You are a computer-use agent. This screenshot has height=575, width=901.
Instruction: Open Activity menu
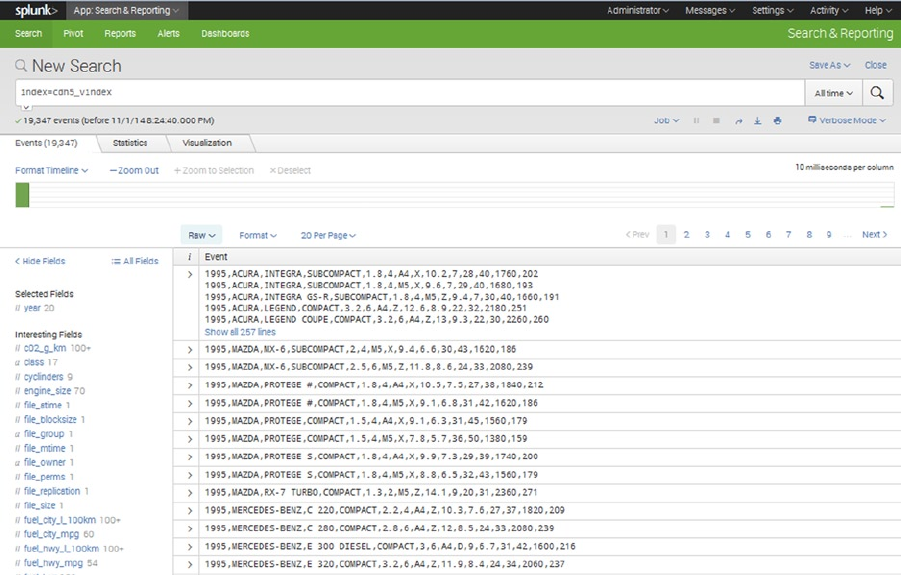point(829,10)
